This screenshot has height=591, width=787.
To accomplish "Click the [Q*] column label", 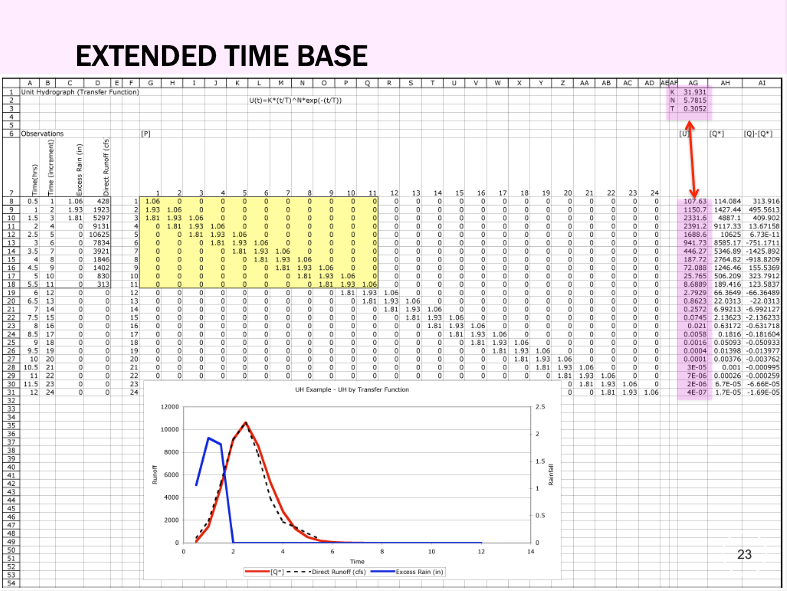I will pyautogui.click(x=716, y=134).
